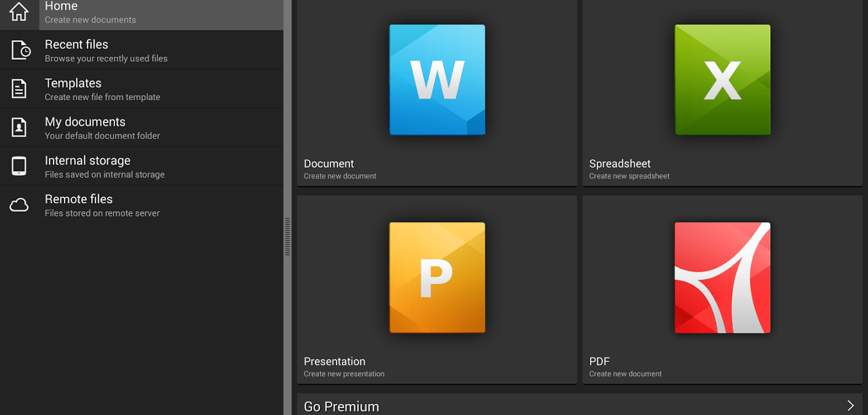Expand Go Premium using the chevron arrow
This screenshot has height=415, width=868.
[x=851, y=406]
